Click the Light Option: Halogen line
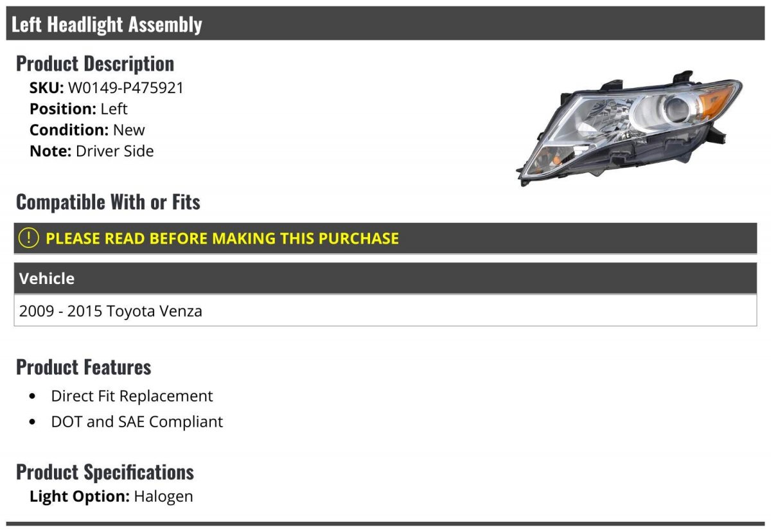The image size is (771, 532). coord(111,497)
